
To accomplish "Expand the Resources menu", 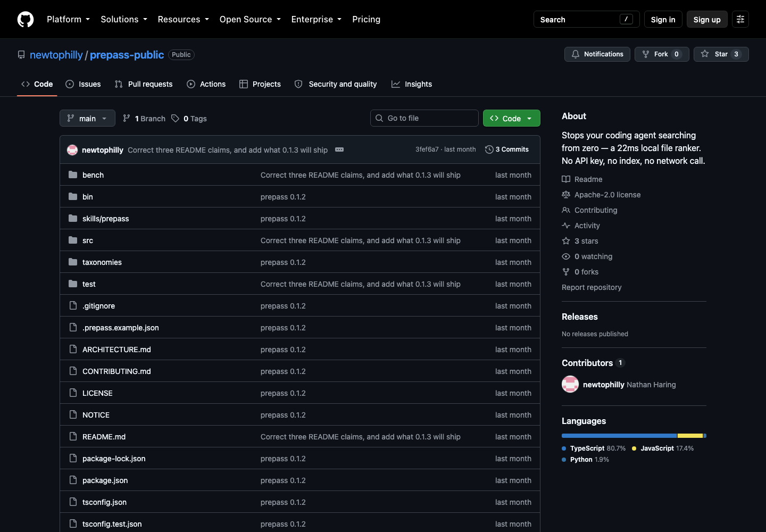I will (184, 19).
